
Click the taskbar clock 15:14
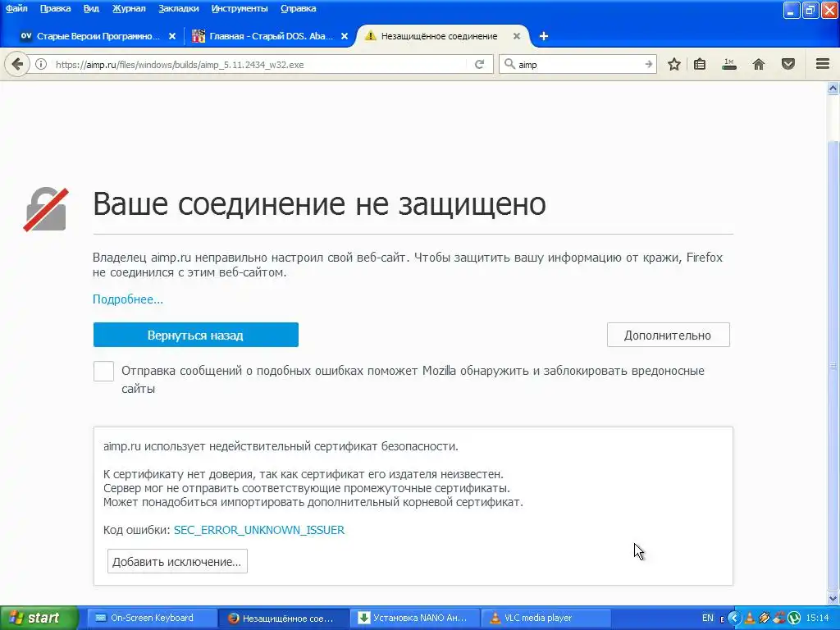(818, 618)
